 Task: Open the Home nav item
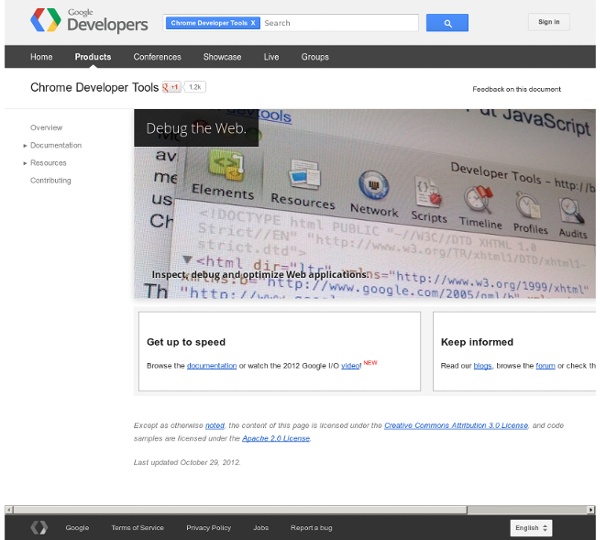(41, 57)
